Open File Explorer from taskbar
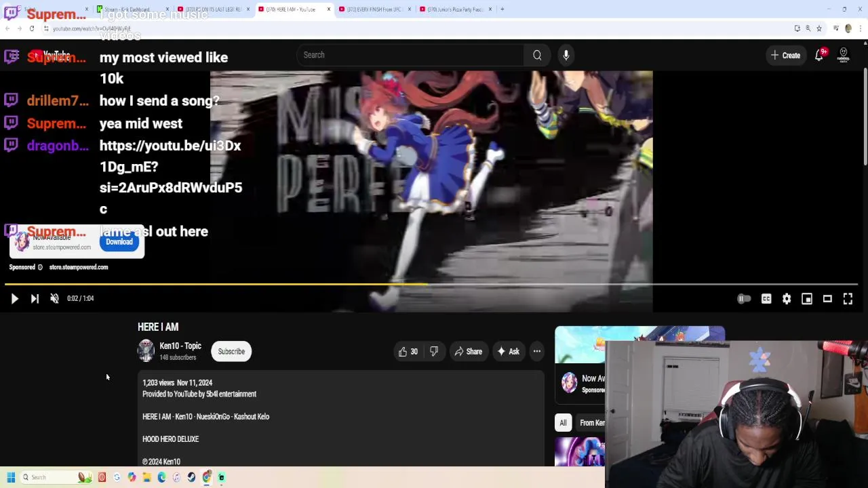The width and height of the screenshot is (868, 488). (146, 477)
